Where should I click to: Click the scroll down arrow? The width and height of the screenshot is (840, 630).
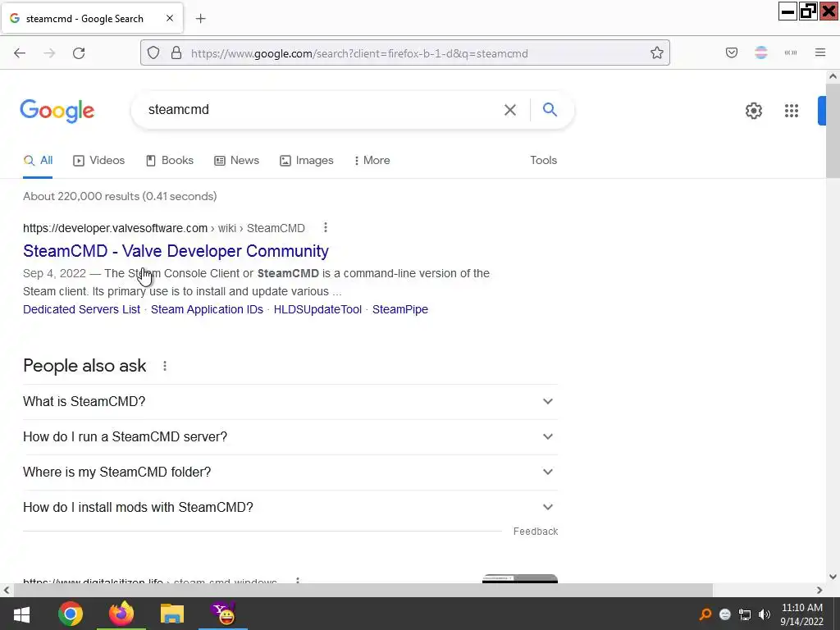click(833, 577)
